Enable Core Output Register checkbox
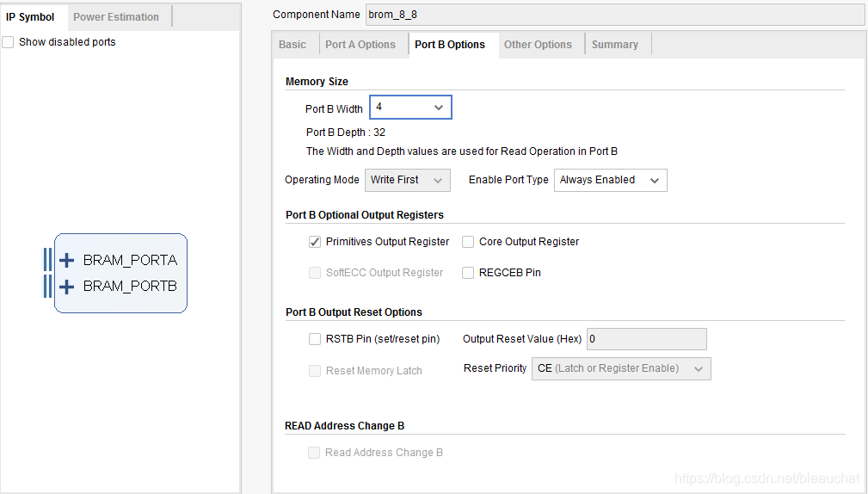This screenshot has height=494, width=868. (468, 242)
